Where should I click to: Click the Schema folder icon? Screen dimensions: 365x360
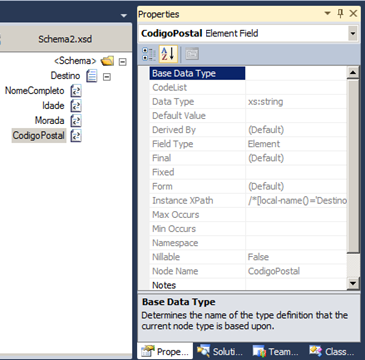point(107,61)
